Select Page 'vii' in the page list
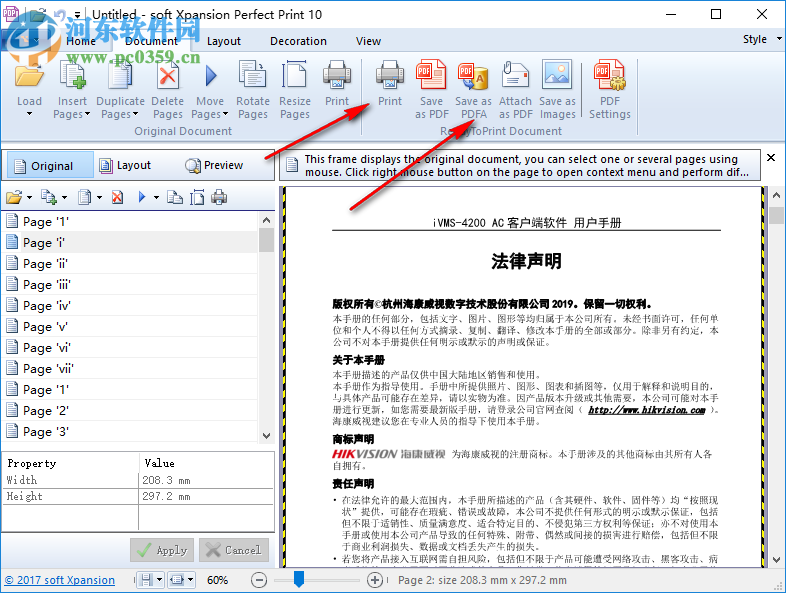This screenshot has width=786, height=593. (x=131, y=369)
